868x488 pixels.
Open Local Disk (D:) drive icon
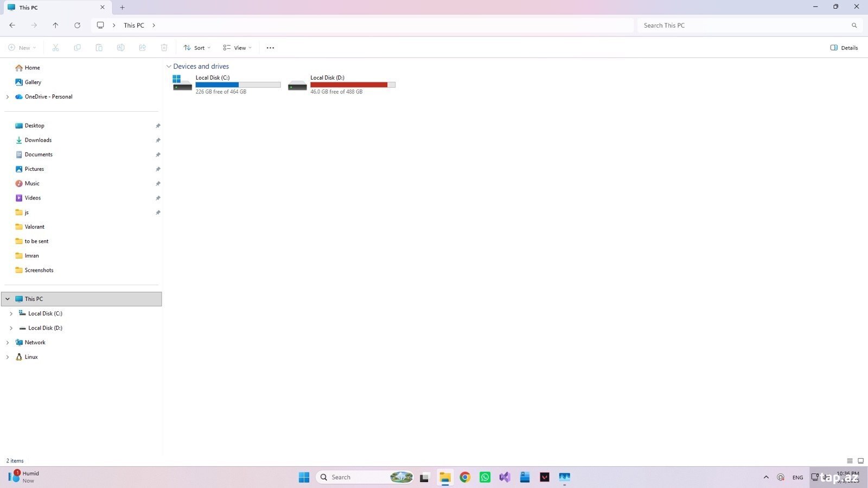297,85
